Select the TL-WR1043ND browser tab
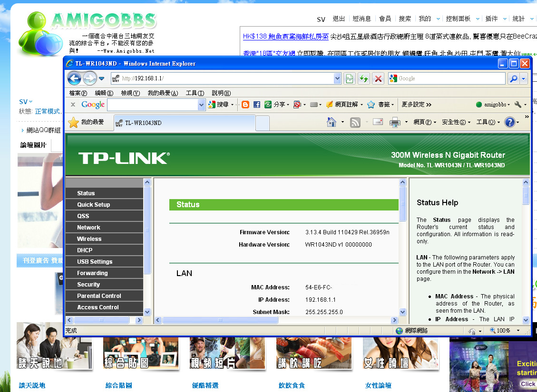The height and width of the screenshot is (392, 537). [184, 123]
